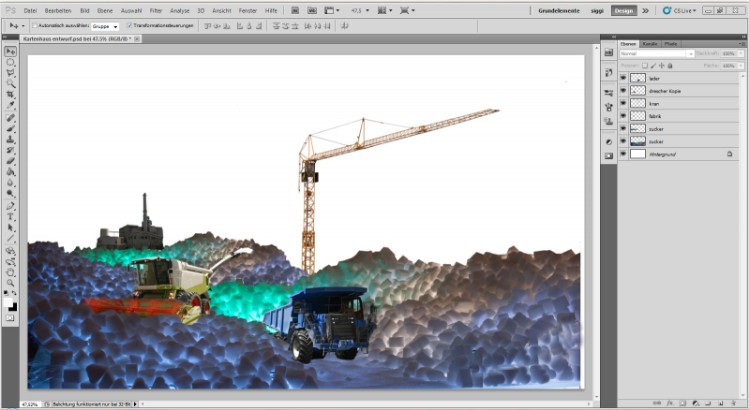Hide the 'kran' layer
Image resolution: width=749 pixels, height=410 pixels.
[623, 103]
